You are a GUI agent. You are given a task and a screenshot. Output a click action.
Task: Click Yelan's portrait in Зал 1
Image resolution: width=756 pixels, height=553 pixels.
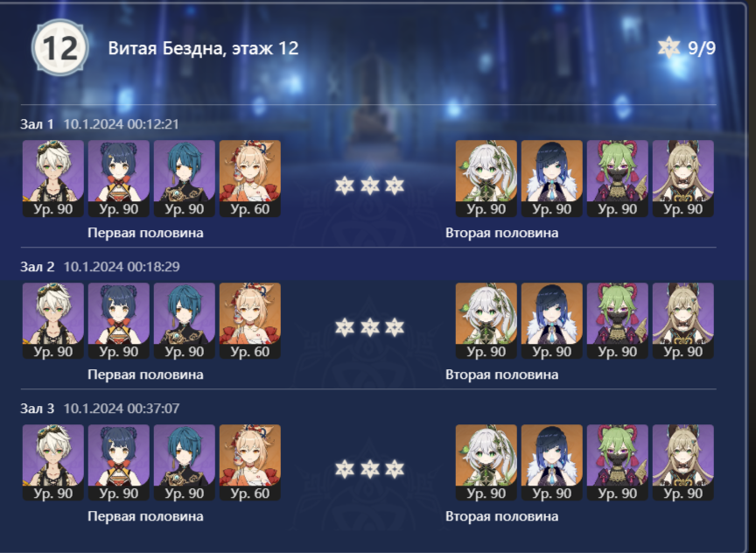click(551, 178)
